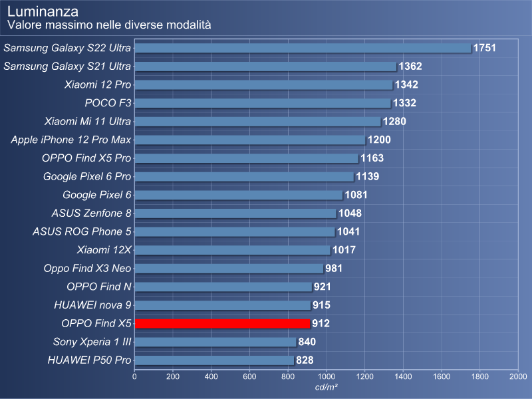Image resolution: width=532 pixels, height=399 pixels.
Task: Click the value 1081
Action: (356, 195)
